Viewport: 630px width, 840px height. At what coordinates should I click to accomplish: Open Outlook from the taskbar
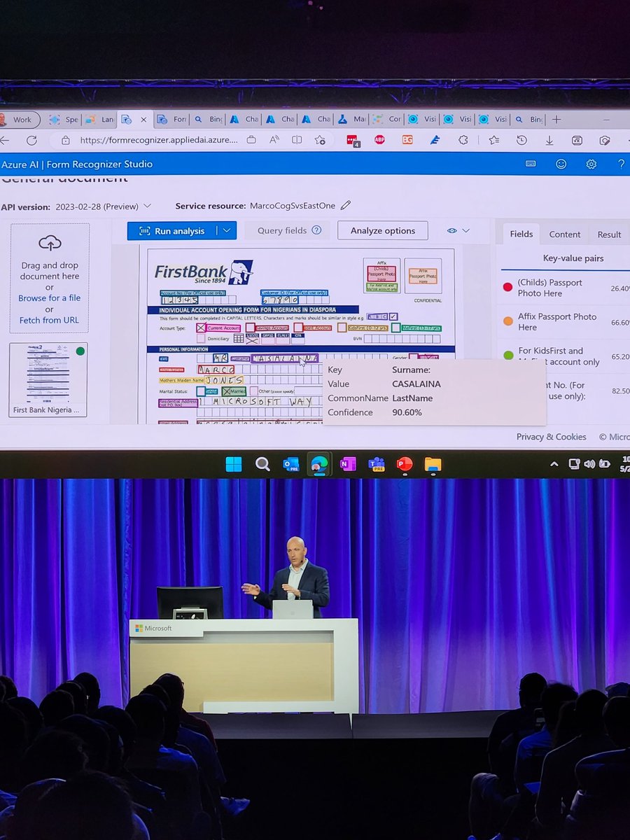click(x=291, y=464)
